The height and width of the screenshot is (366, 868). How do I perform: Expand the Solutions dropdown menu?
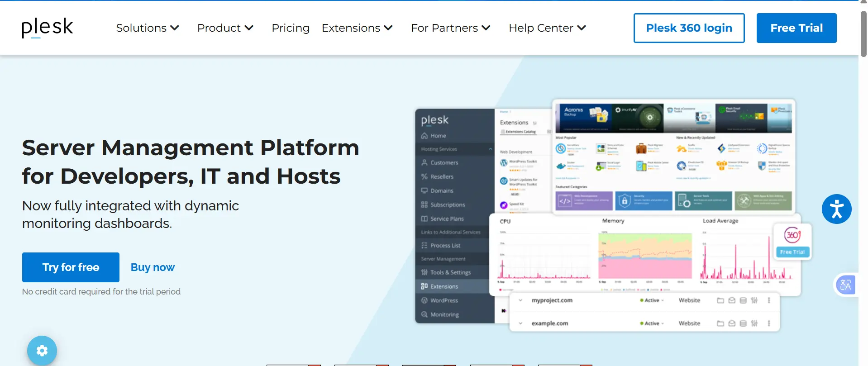[148, 28]
